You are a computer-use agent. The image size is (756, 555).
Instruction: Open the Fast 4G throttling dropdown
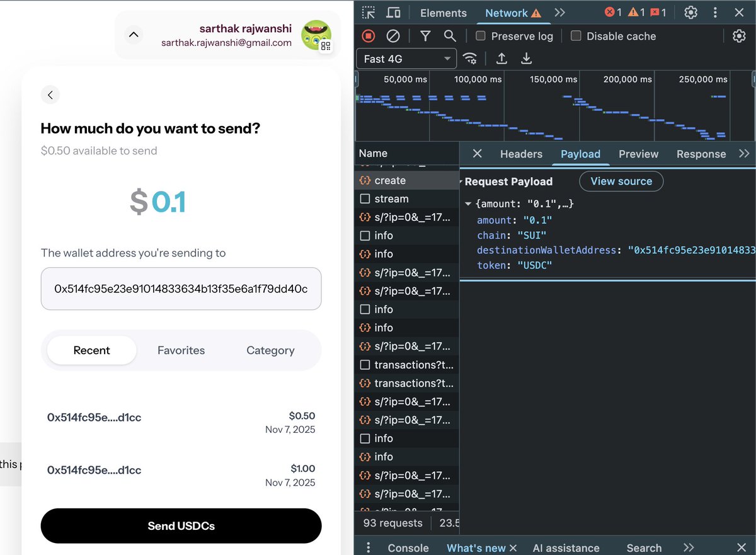tap(407, 59)
